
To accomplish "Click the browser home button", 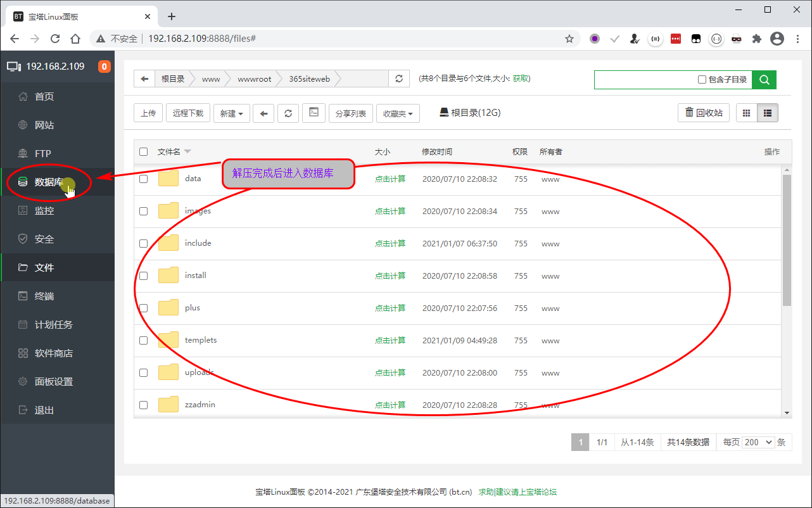I will [75, 39].
